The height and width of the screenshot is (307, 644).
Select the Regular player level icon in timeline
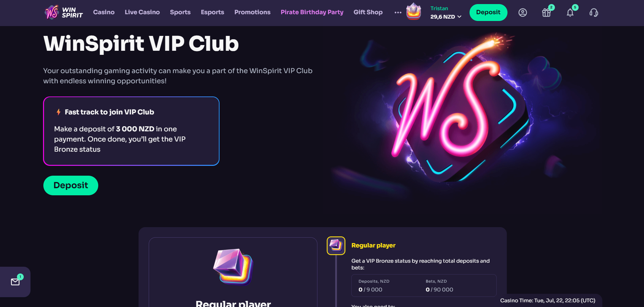click(336, 245)
